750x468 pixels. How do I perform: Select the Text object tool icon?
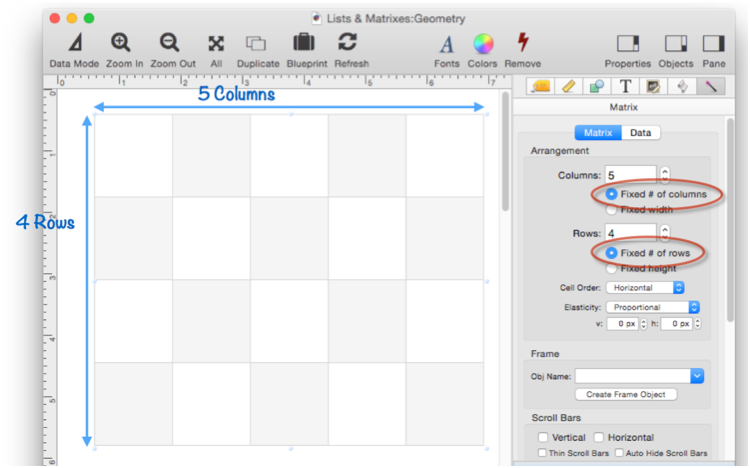(626, 87)
